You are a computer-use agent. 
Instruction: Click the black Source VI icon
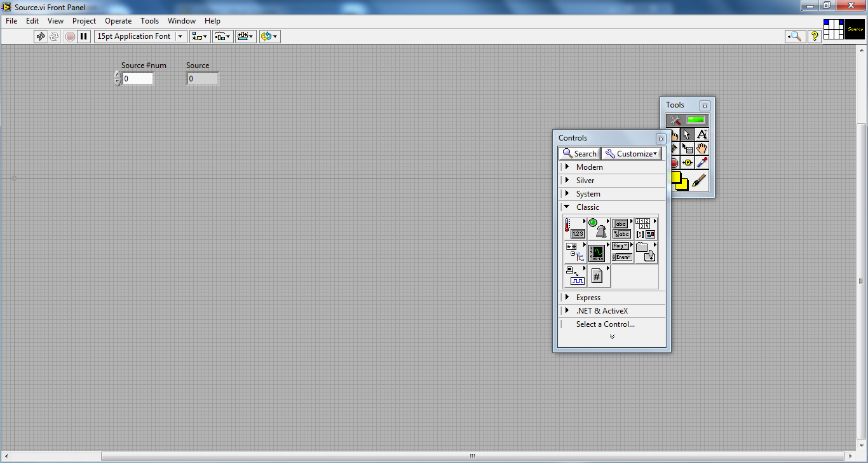coord(855,29)
